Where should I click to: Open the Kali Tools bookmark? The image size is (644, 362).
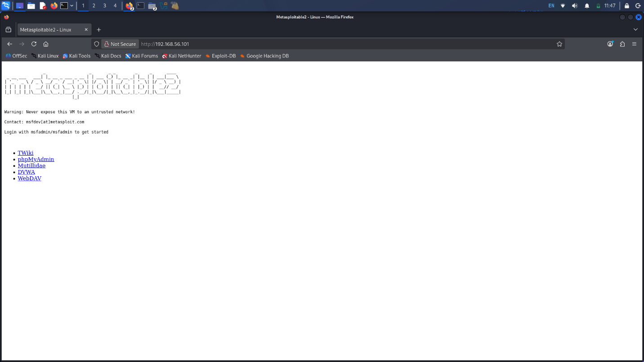click(76, 56)
